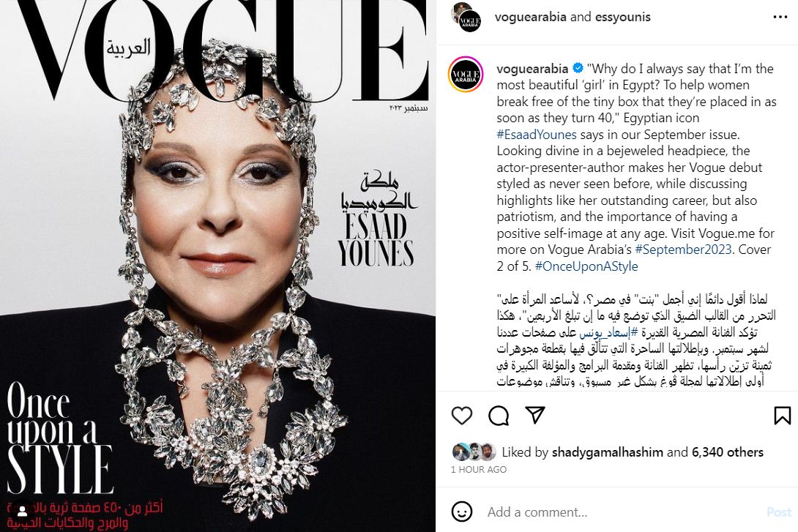Share the post with the paper plane icon

[x=535, y=415]
